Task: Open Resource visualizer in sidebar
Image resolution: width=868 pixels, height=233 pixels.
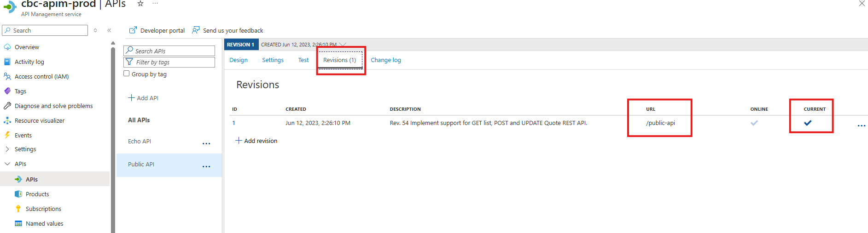Action: coord(39,121)
